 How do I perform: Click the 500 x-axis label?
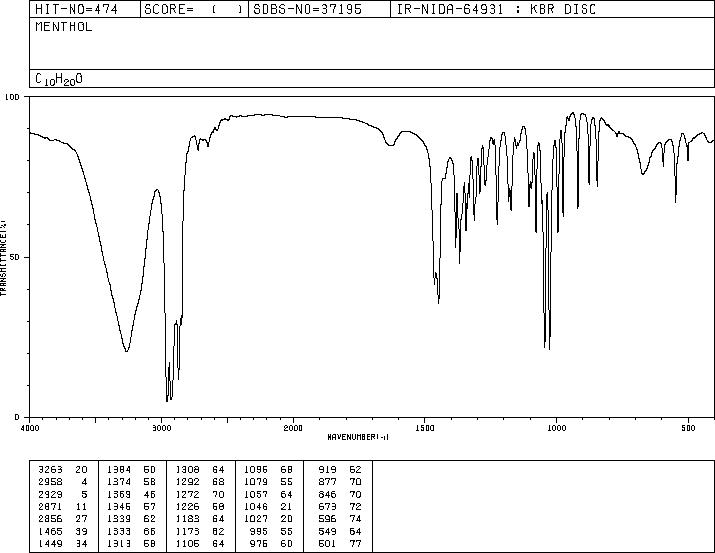688,428
